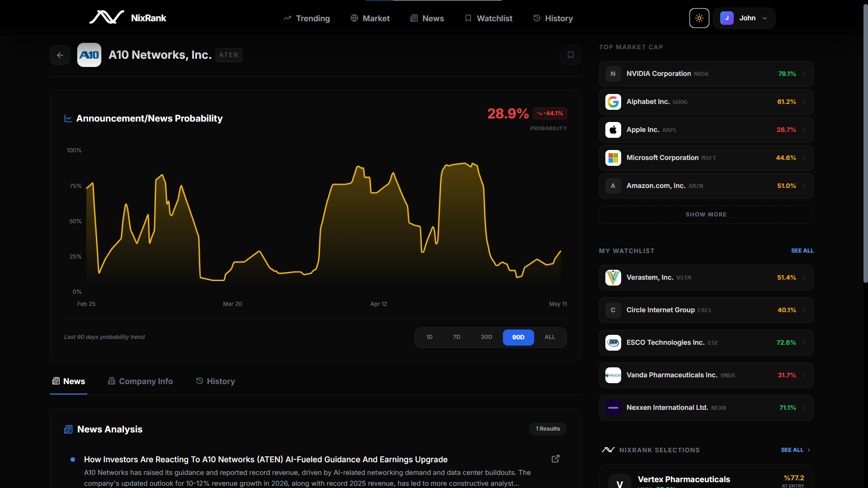This screenshot has width=868, height=488.
Task: Click the -44.1% change badge
Action: click(x=550, y=113)
